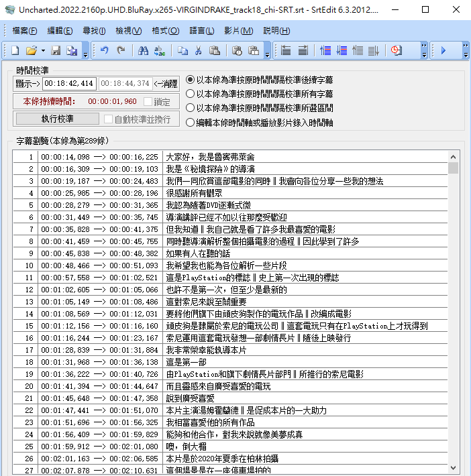Click the subtitle list scrollbar thumb
The image size is (471, 476).
[453, 168]
